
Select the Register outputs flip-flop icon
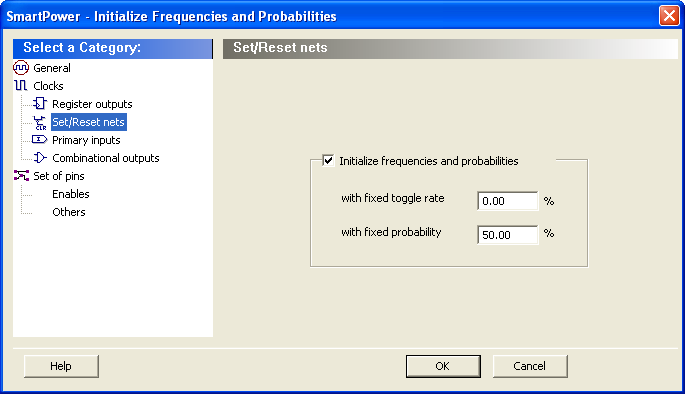coord(40,104)
